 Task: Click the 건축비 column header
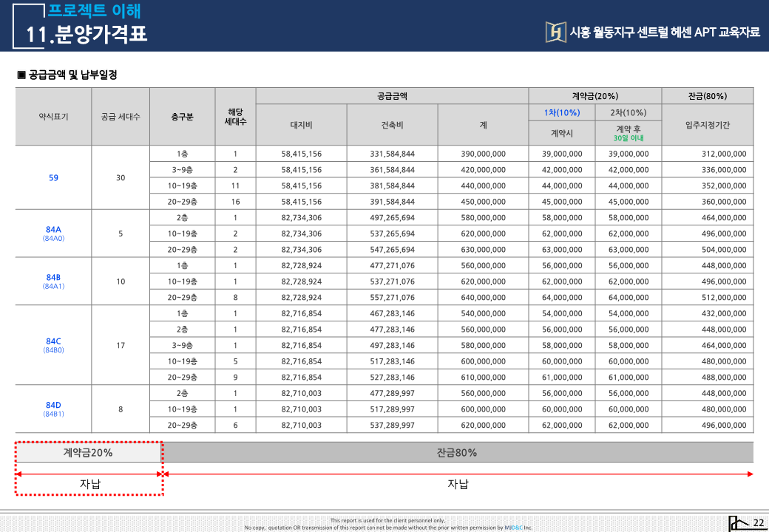tap(392, 125)
